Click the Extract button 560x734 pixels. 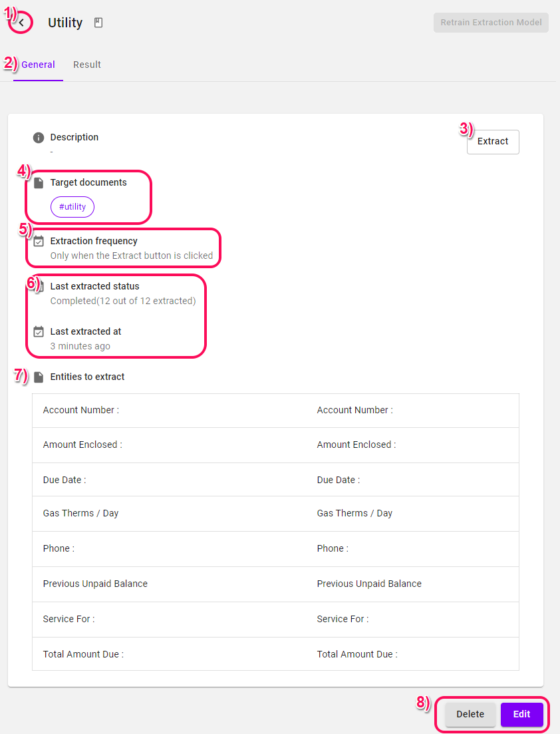pyautogui.click(x=493, y=141)
